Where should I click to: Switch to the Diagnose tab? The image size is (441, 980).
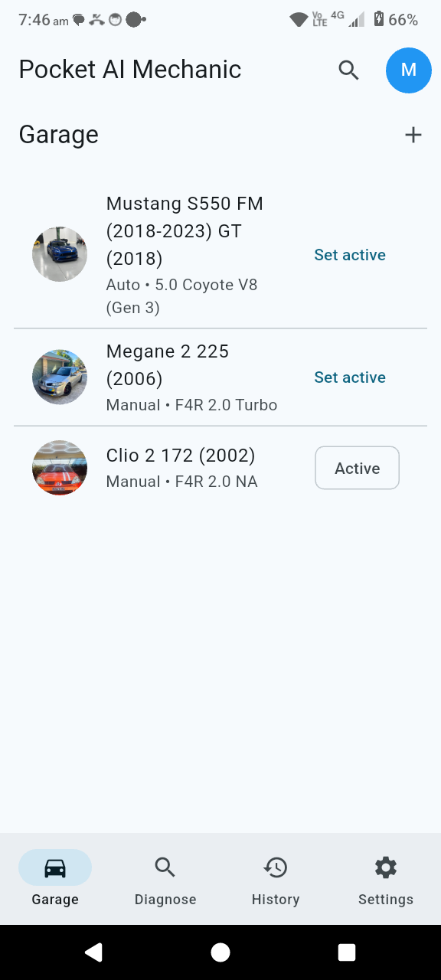pos(165,879)
